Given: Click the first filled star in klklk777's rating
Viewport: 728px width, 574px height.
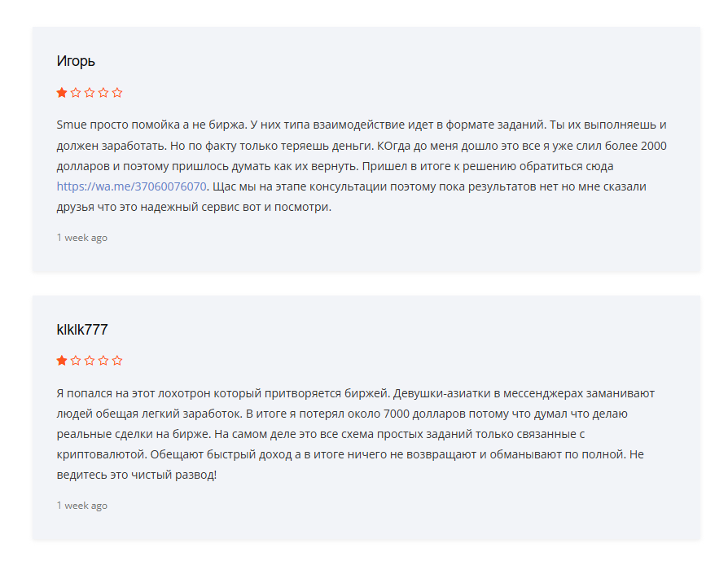Looking at the screenshot, I should [62, 360].
